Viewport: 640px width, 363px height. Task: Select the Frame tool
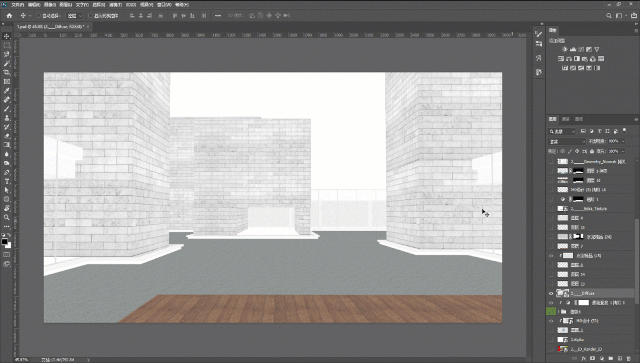coord(7,82)
